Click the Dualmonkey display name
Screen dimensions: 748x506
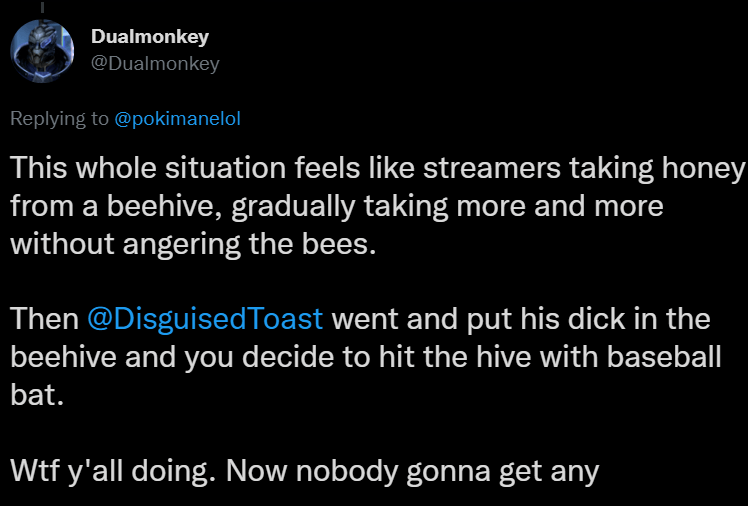pyautogui.click(x=149, y=38)
